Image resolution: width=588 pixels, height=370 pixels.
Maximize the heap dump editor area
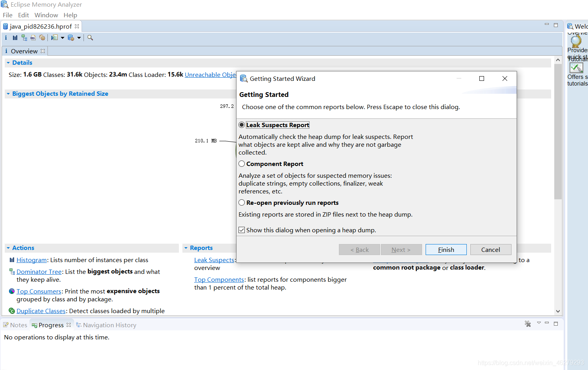[556, 25]
